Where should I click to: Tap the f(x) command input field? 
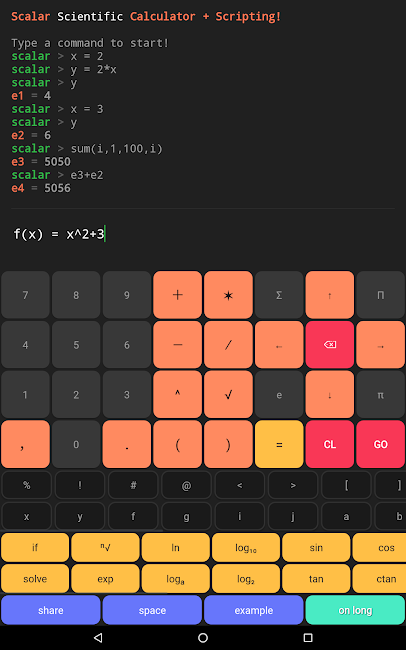coord(203,234)
